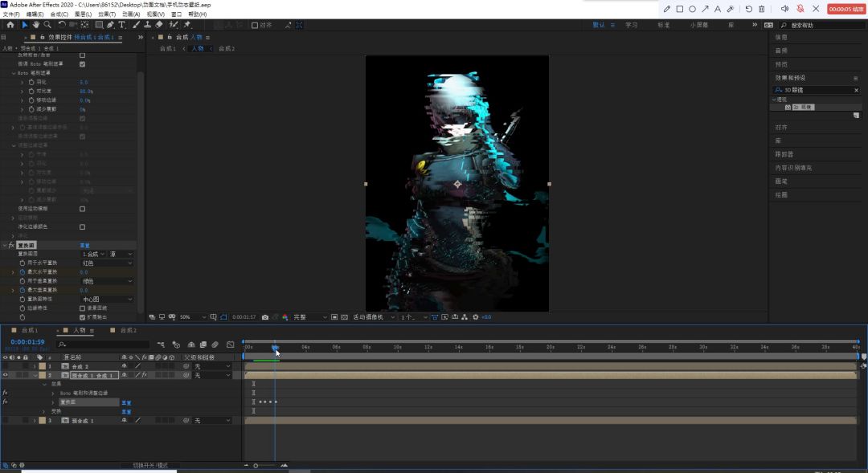
Task: Toggle the stopwatch for 最大垂直置换
Action: pyautogui.click(x=23, y=290)
